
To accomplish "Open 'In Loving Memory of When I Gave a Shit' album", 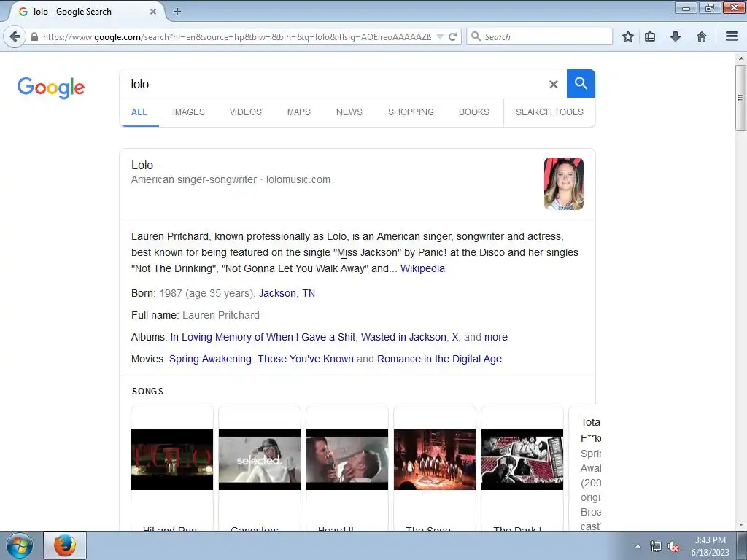I will (263, 337).
